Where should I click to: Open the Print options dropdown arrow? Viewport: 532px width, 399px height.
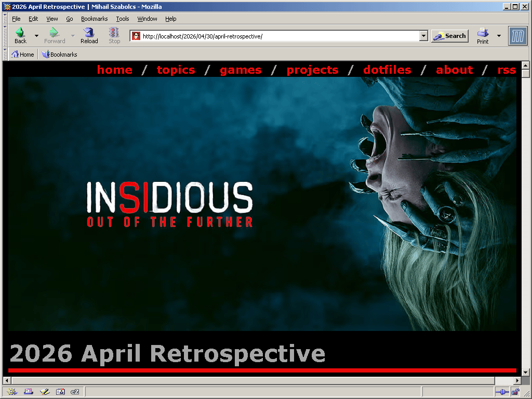(499, 36)
